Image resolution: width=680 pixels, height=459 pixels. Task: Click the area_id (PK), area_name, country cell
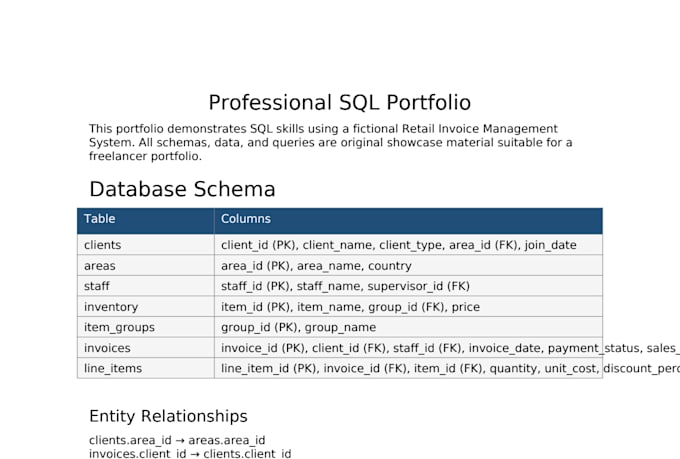click(408, 266)
